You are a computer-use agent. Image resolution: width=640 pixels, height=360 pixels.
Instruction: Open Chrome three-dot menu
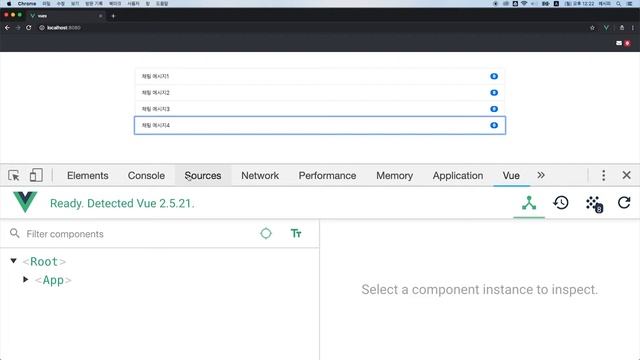pyautogui.click(x=633, y=28)
